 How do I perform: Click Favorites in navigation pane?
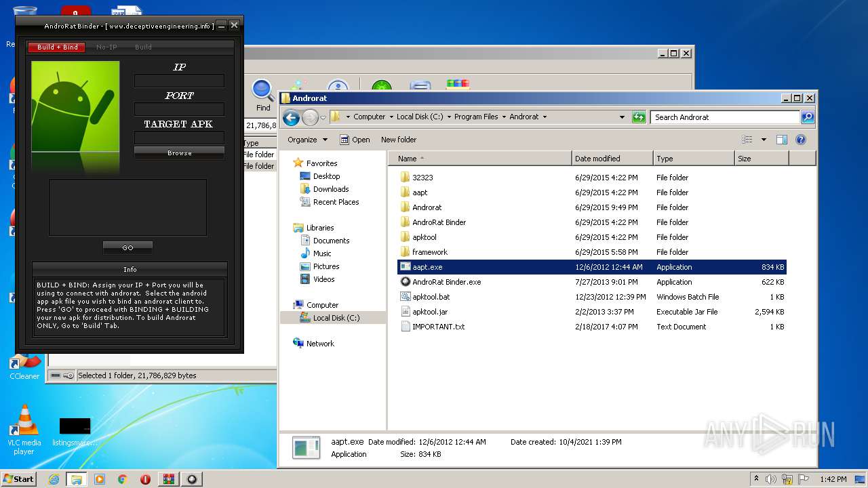(321, 163)
